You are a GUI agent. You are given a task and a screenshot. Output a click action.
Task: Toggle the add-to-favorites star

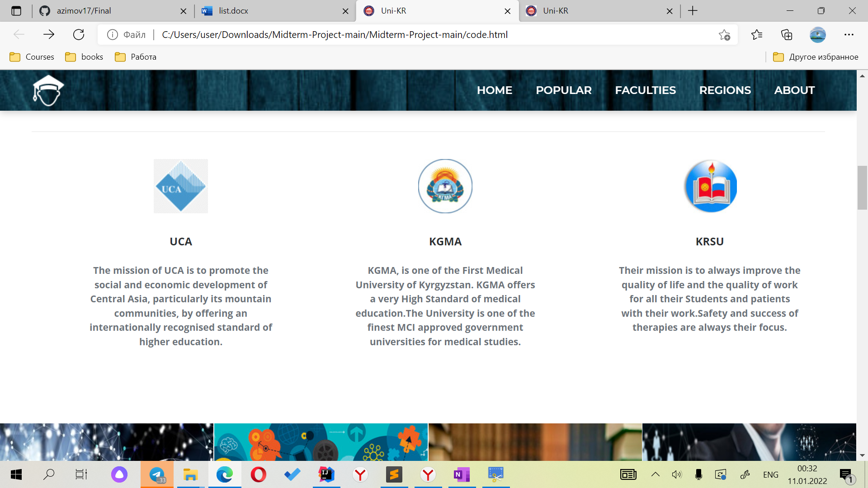pos(725,35)
